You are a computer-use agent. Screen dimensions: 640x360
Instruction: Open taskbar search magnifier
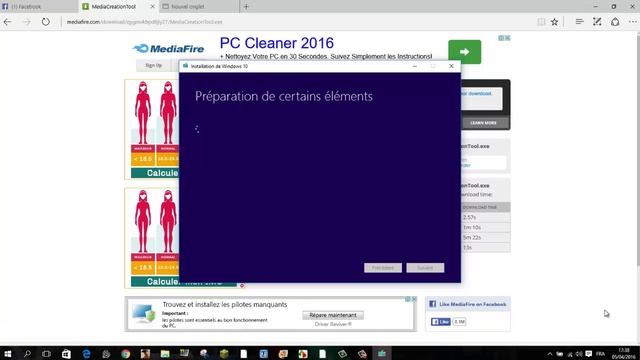[x=27, y=353]
